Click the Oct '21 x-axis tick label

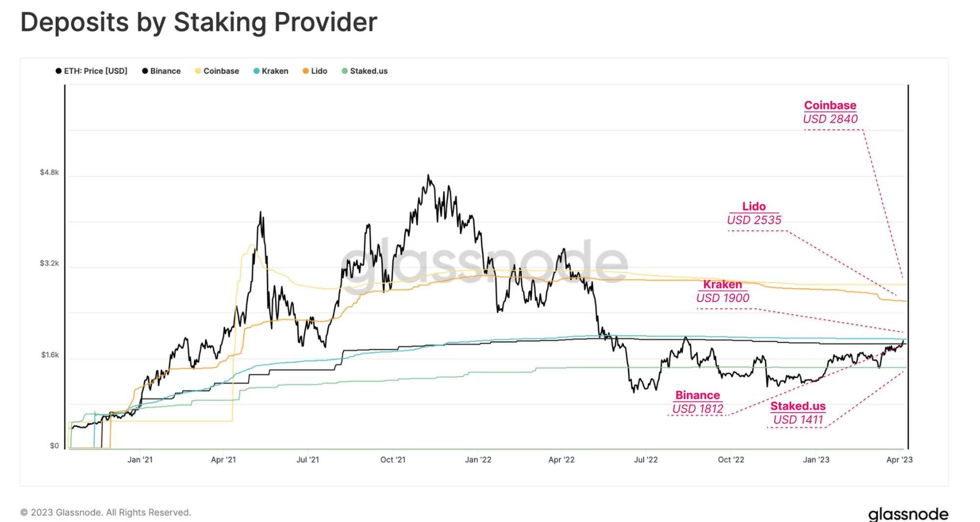[x=392, y=460]
